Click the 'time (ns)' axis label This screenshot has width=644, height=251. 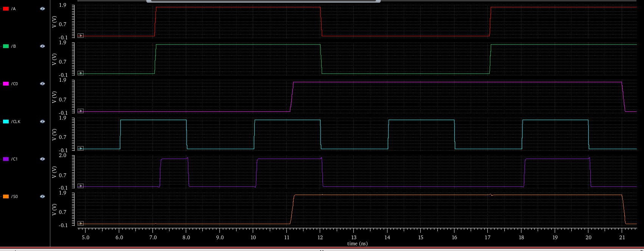tap(357, 243)
